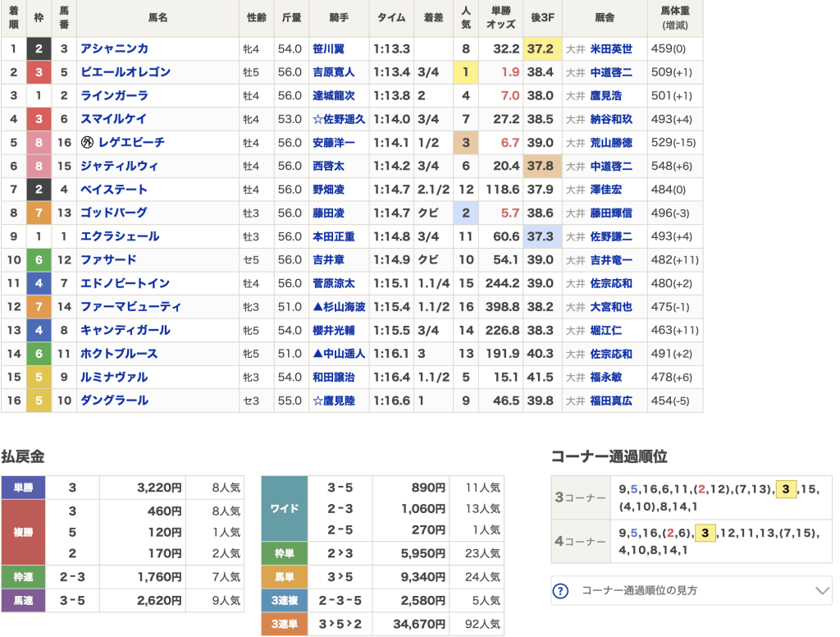Open horse レゲエビーチ link
This screenshot has width=840, height=637.
point(131,143)
